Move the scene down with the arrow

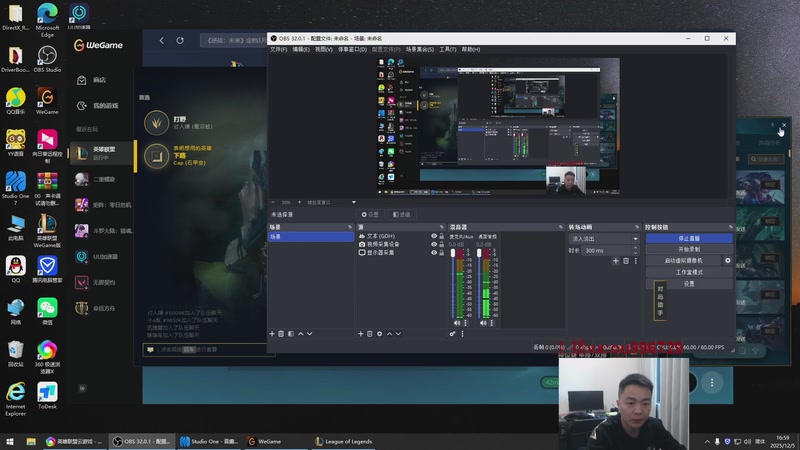point(310,334)
